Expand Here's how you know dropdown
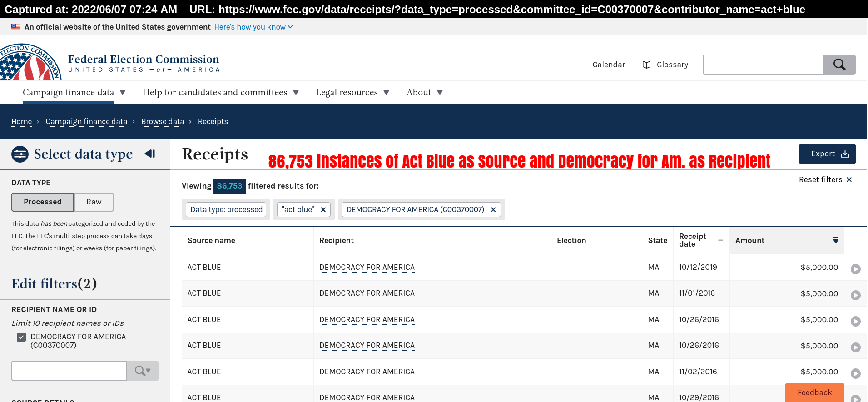 click(253, 27)
